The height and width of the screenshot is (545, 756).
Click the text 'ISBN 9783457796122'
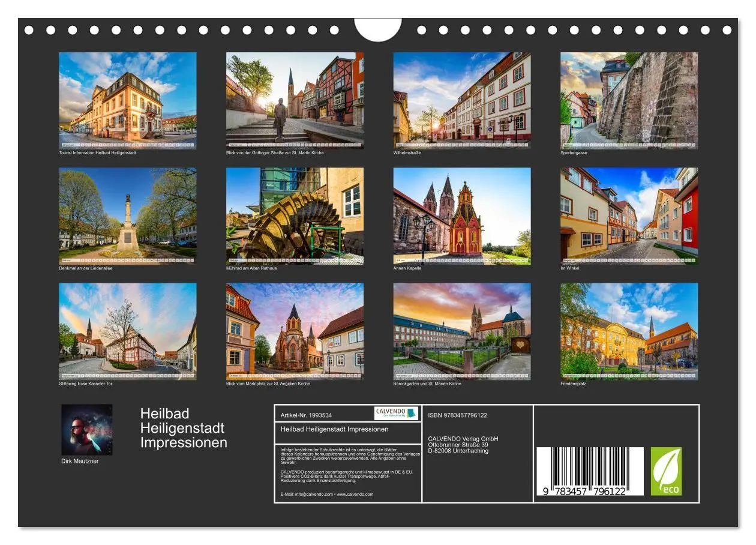pyautogui.click(x=458, y=415)
